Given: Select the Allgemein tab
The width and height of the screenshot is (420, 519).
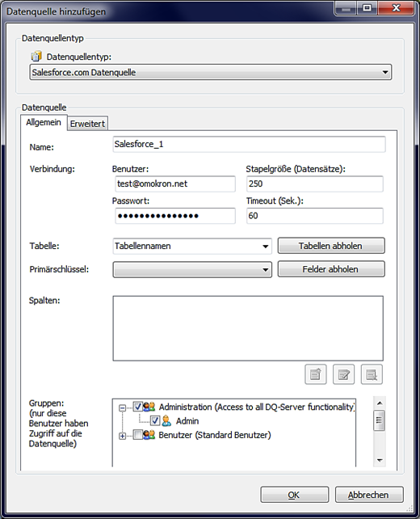Looking at the screenshot, I should [x=44, y=122].
